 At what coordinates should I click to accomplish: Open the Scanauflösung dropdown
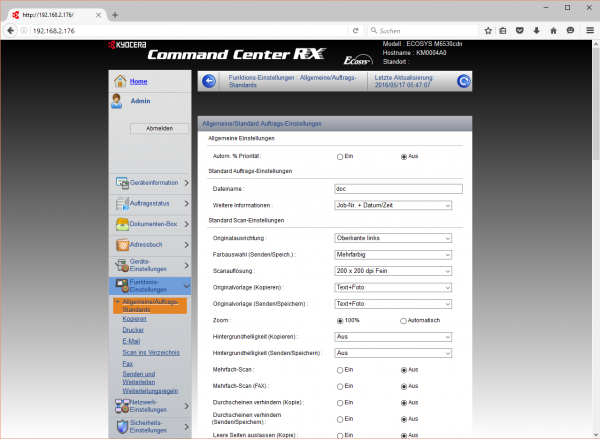393,271
